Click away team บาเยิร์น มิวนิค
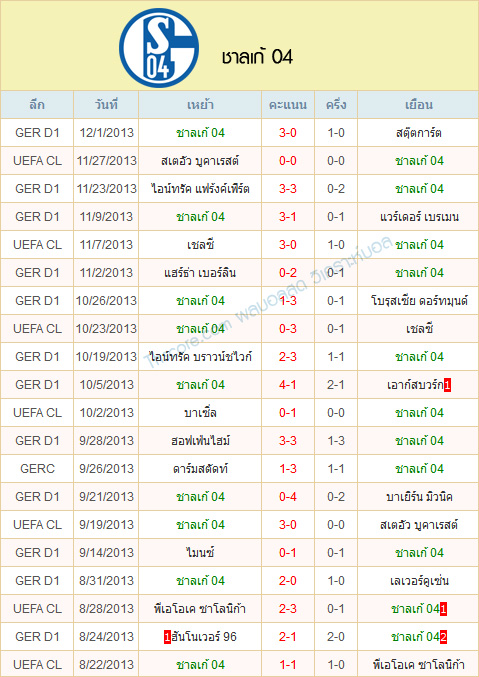 (419, 497)
